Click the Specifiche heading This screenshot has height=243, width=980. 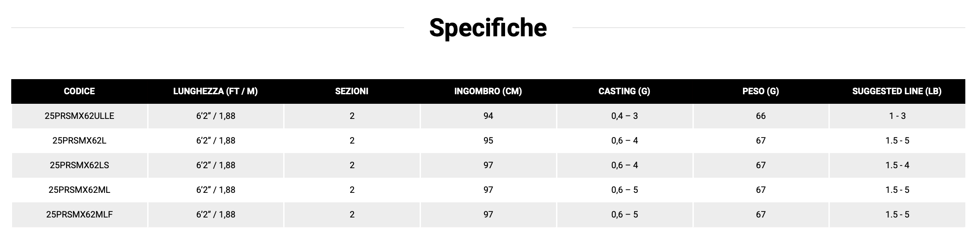coord(488,28)
